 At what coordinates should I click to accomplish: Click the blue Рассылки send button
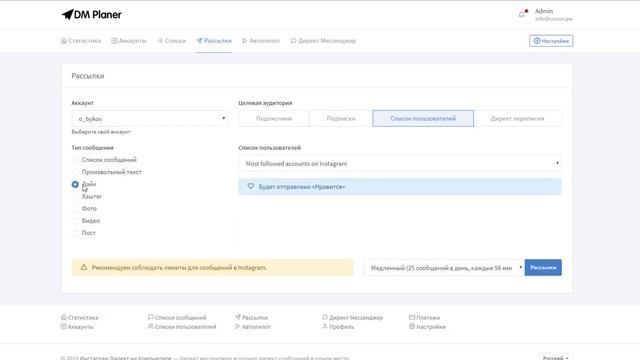(543, 268)
